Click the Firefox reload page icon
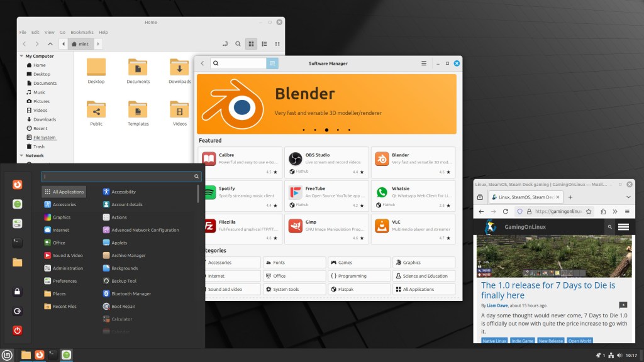This screenshot has height=362, width=644. click(505, 212)
